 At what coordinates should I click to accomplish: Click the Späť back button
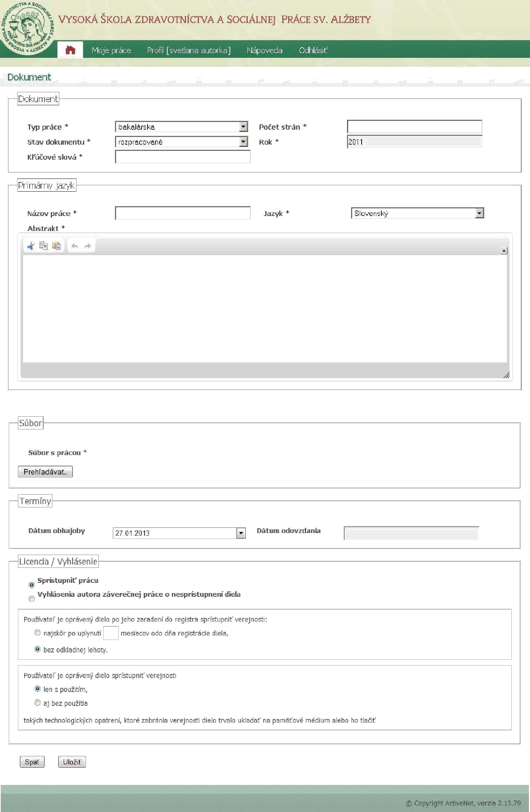32,762
